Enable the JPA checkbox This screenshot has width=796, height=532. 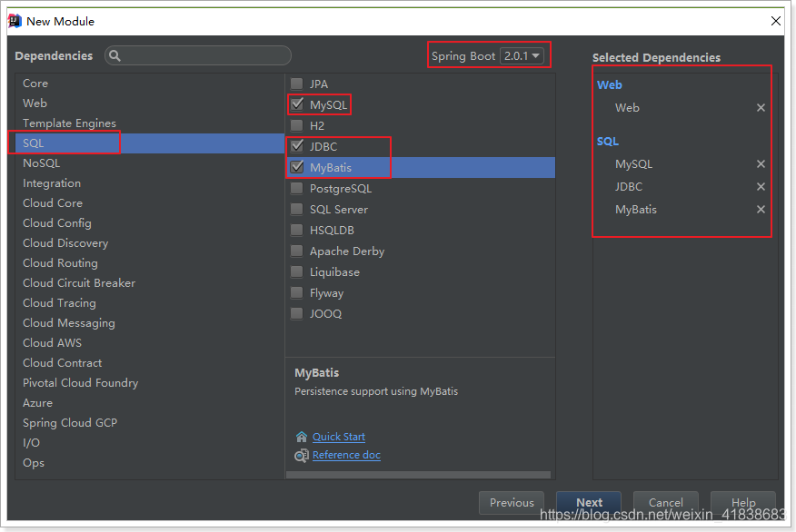tap(296, 84)
